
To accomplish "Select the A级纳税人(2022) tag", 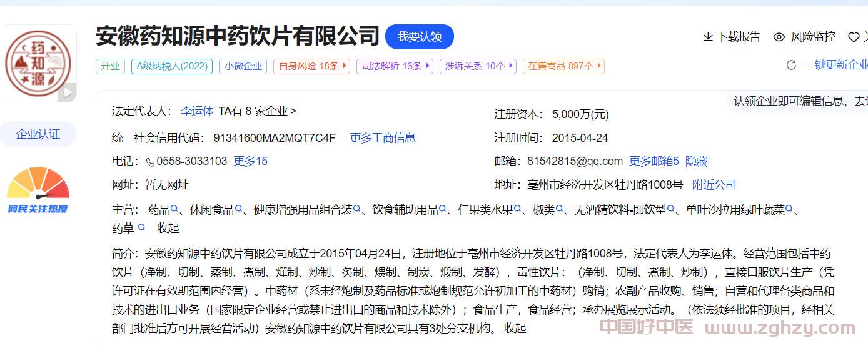I will 172,66.
